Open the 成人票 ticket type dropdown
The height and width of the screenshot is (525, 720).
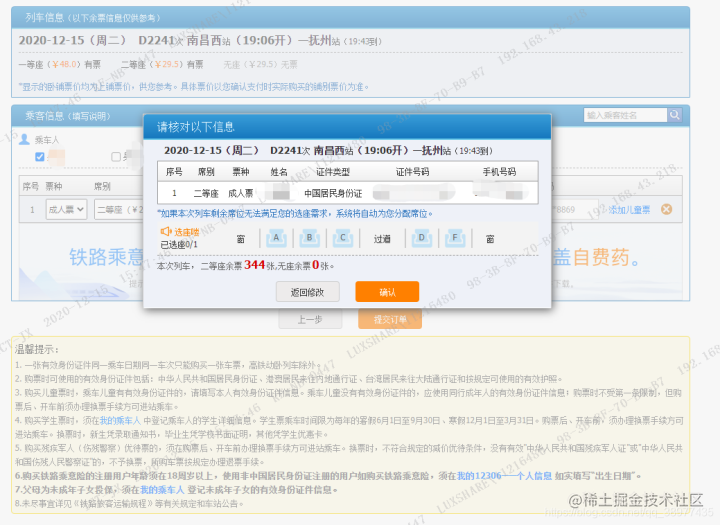[66, 209]
